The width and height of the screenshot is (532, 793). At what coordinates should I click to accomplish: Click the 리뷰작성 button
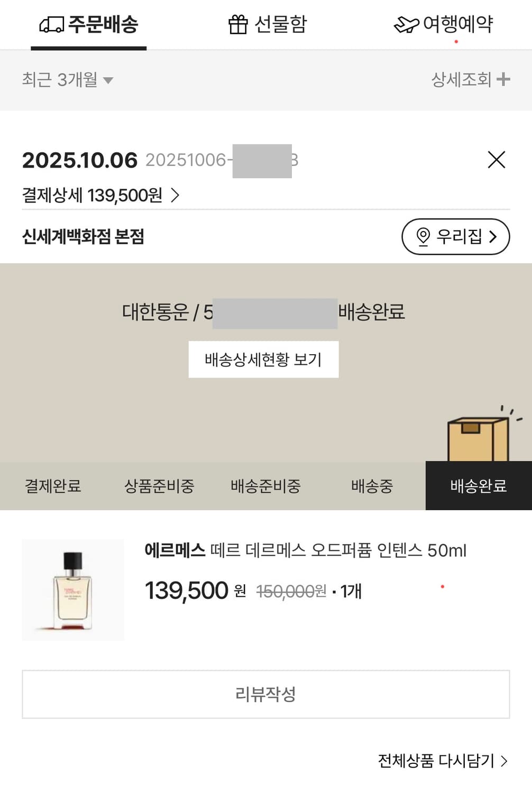pos(265,694)
